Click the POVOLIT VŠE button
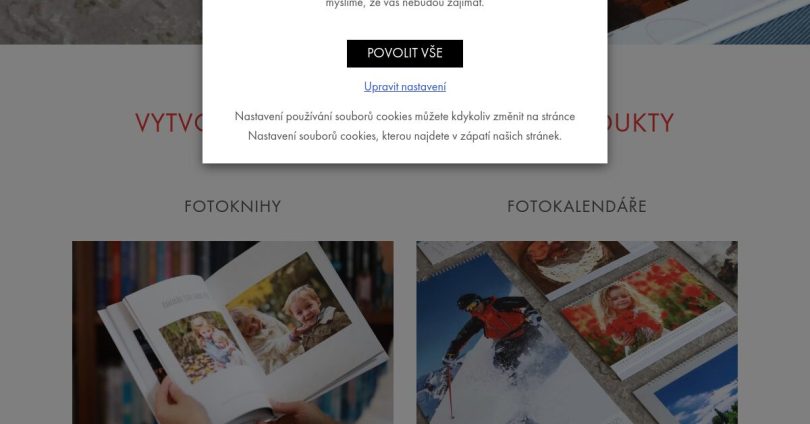 coord(404,53)
